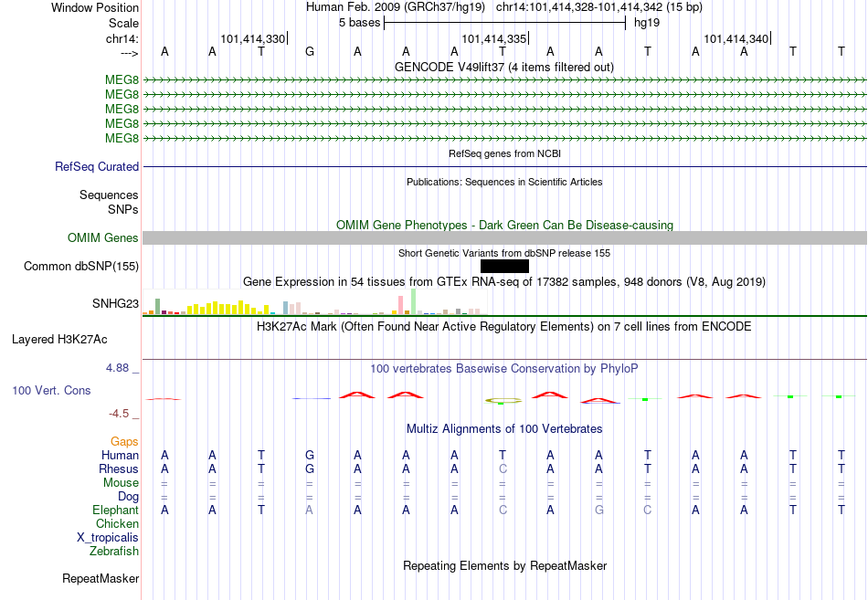The width and height of the screenshot is (868, 600).
Task: Open the Short Genetic Variants from dbSNP title
Action: point(504,253)
